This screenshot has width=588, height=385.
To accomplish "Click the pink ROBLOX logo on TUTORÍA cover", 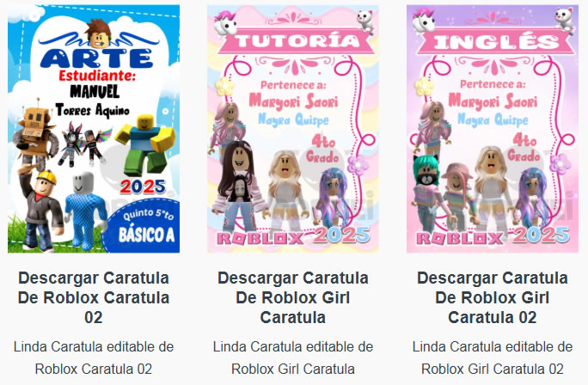I will pos(260,239).
